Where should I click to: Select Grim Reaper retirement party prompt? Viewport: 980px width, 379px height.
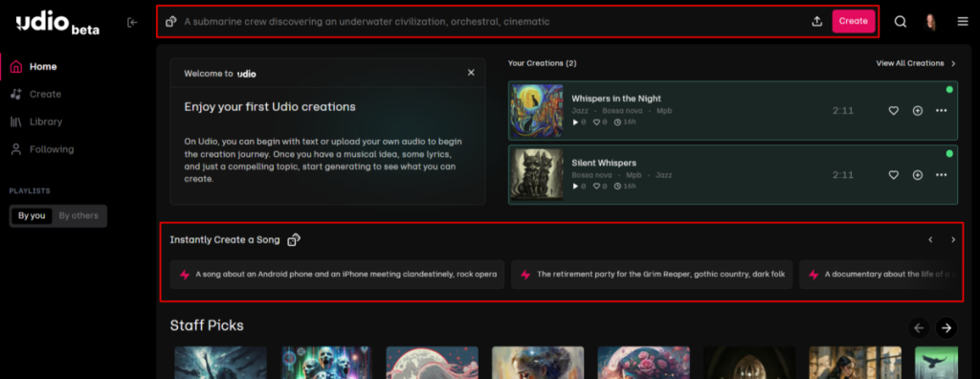[x=652, y=275]
